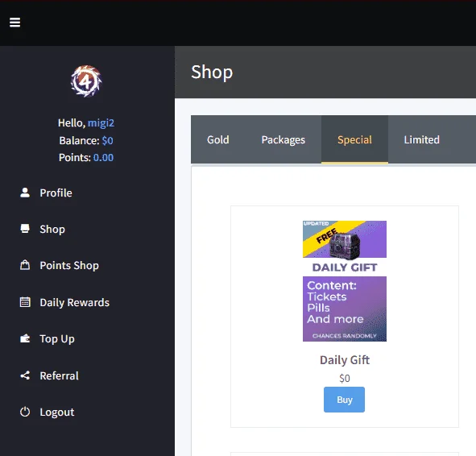Click the Points value 0.00
This screenshot has width=476, height=456.
pyautogui.click(x=104, y=158)
